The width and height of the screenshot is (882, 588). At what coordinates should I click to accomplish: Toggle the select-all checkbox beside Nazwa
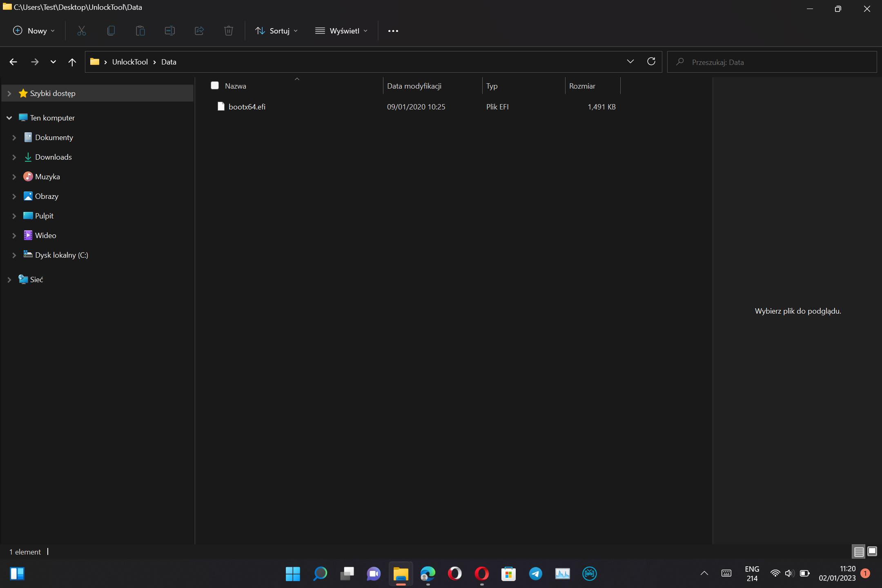click(215, 85)
